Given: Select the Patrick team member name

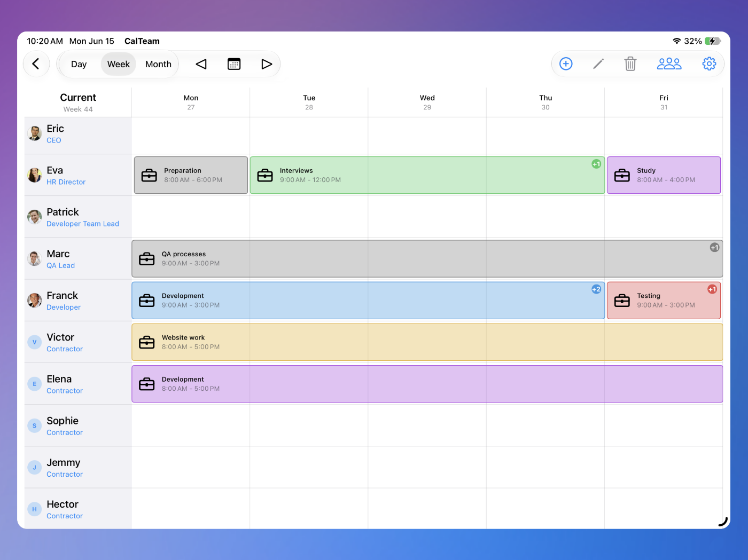Looking at the screenshot, I should tap(63, 212).
